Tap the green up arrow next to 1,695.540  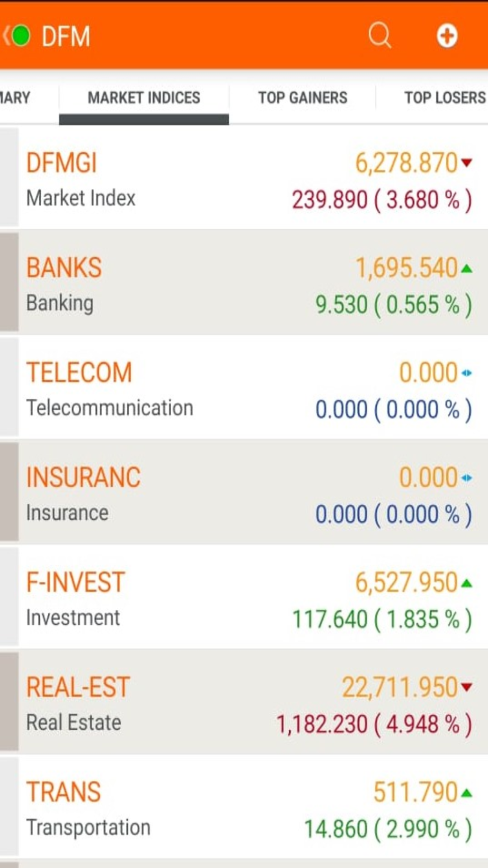pos(466,269)
